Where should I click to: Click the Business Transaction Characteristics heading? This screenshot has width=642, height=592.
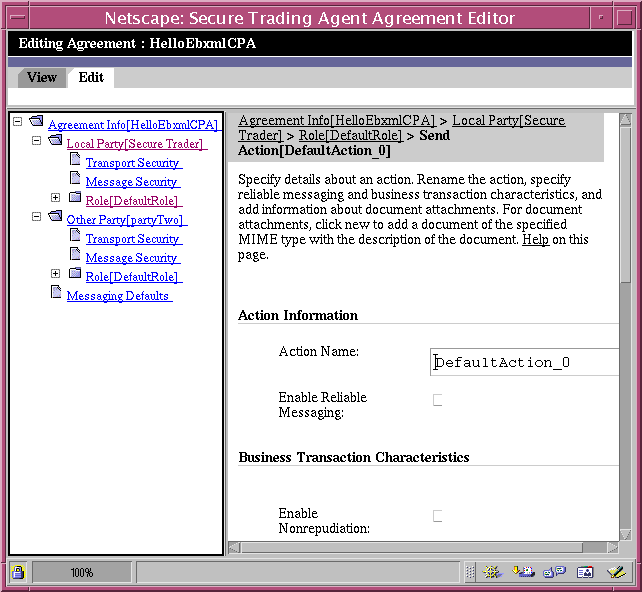click(x=354, y=457)
